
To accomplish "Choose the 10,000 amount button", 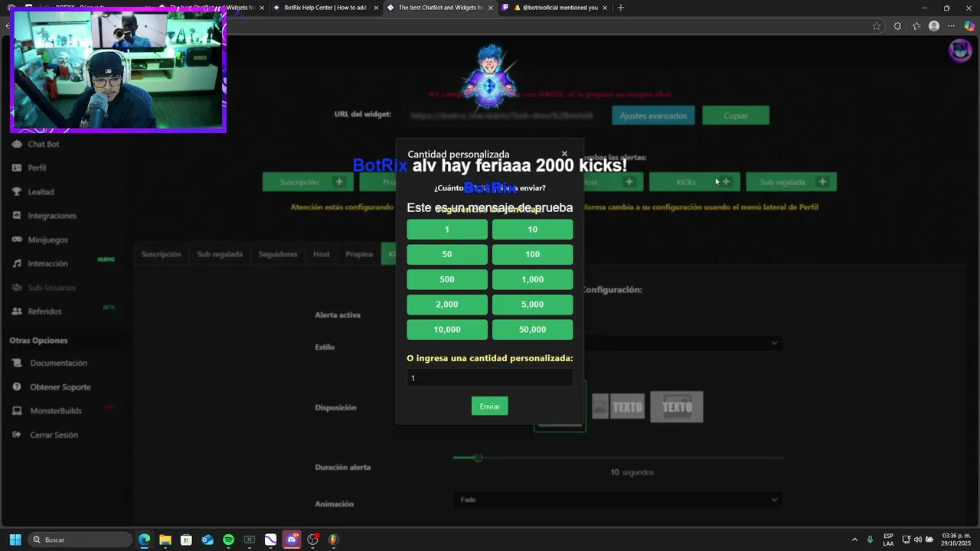I will point(447,330).
